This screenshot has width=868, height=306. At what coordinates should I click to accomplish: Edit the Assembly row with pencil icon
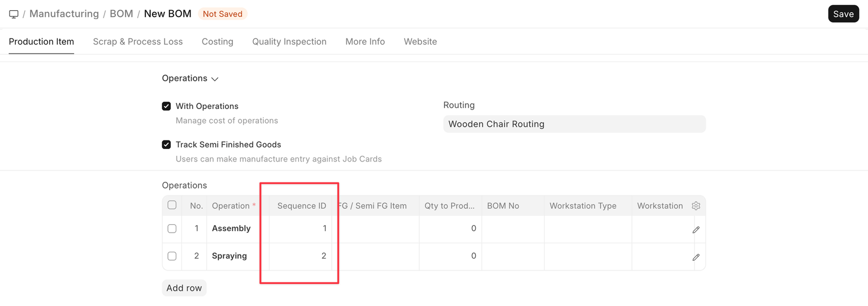point(696,230)
